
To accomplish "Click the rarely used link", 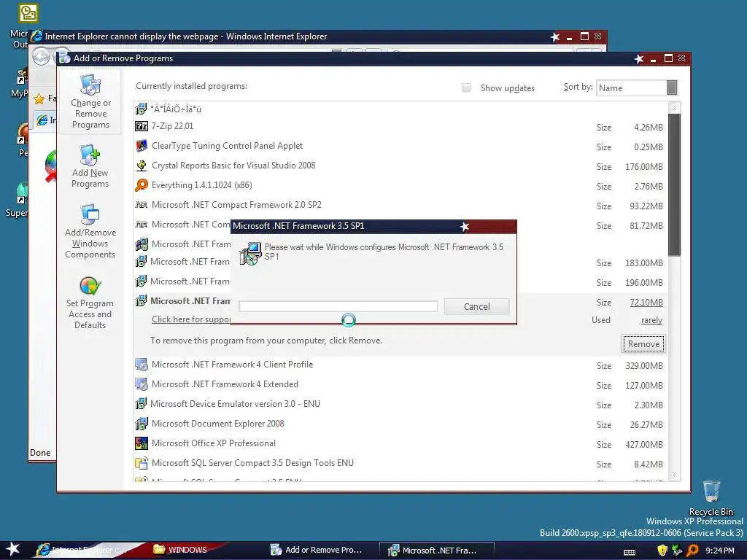I will tap(651, 321).
